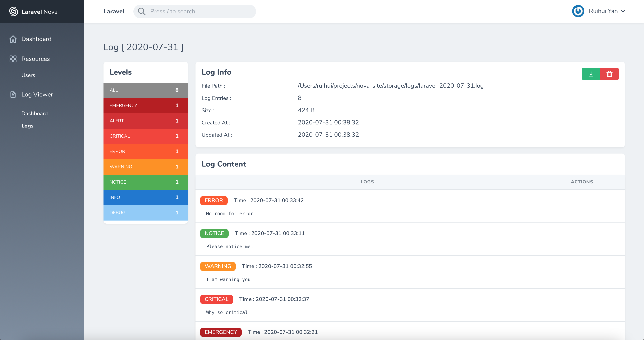Click the search magnifier icon
This screenshot has width=644, height=340.
[x=142, y=11]
